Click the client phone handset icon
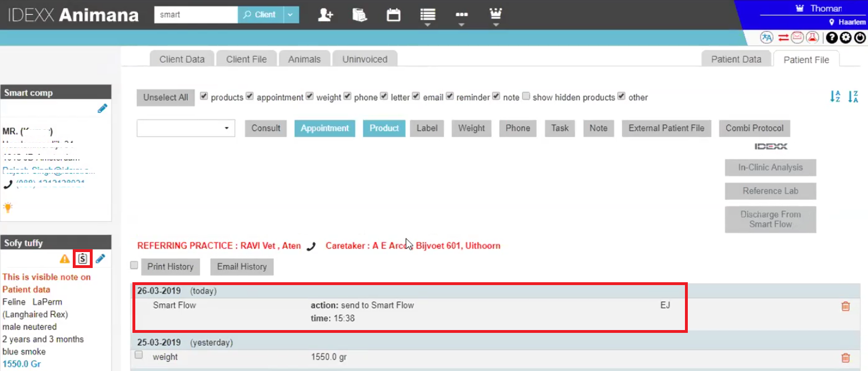 8,184
